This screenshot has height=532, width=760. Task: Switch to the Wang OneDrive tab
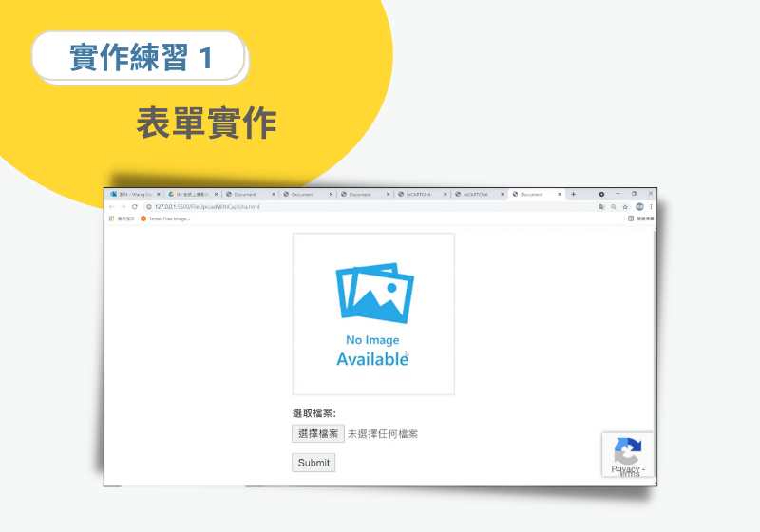tap(135, 195)
